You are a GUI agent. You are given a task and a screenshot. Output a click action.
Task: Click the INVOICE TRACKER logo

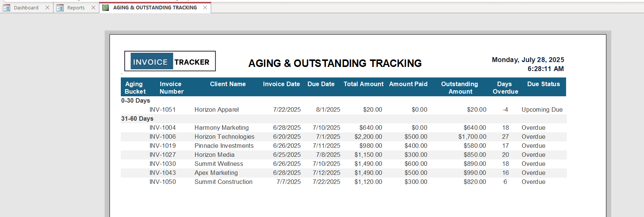tap(170, 61)
